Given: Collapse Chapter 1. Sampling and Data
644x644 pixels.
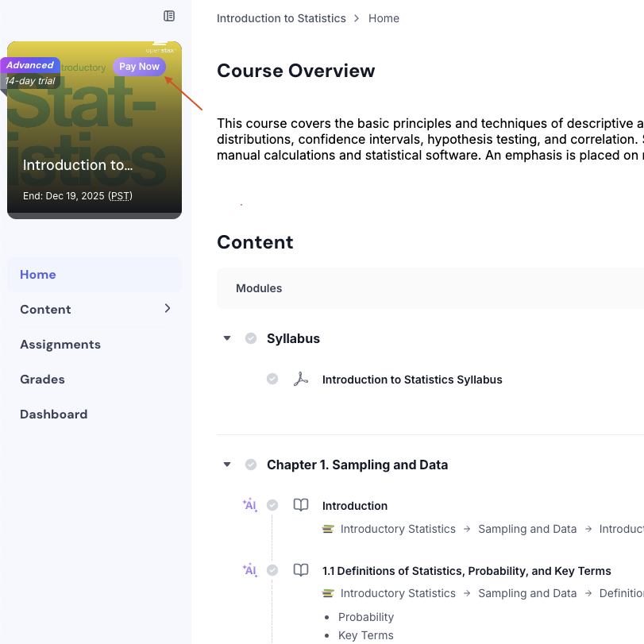Looking at the screenshot, I should (227, 465).
